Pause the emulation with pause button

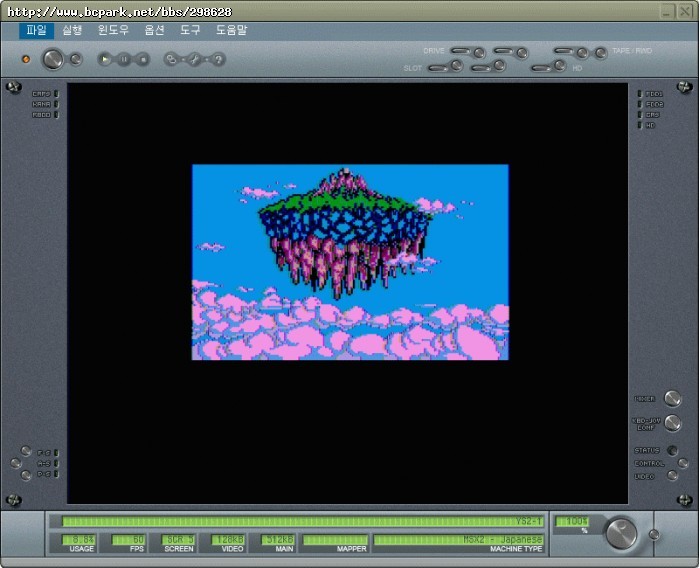pyautogui.click(x=124, y=59)
